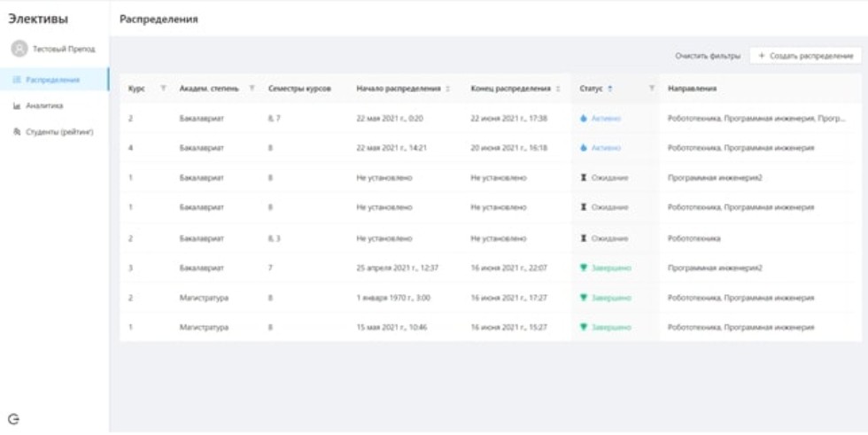
Task: Go to the Аналитика section
Action: coord(44,106)
